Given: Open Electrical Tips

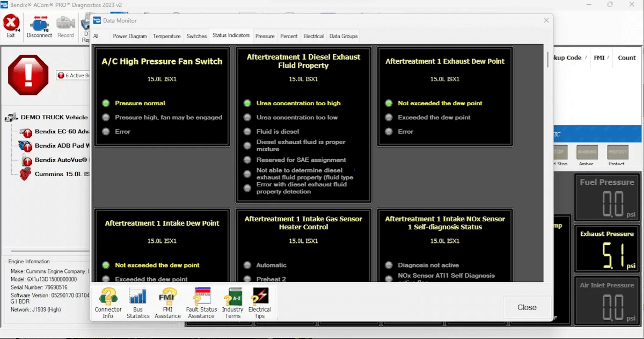Looking at the screenshot, I should [260, 304].
